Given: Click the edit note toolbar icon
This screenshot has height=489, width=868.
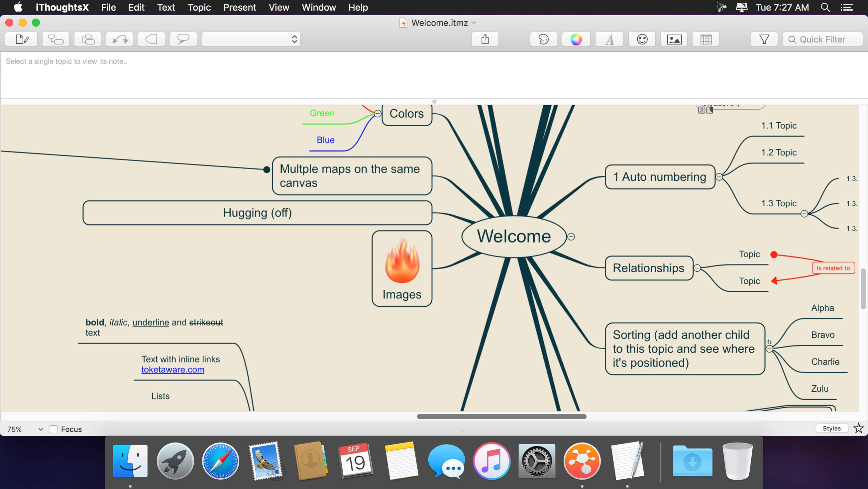Looking at the screenshot, I should (x=21, y=40).
